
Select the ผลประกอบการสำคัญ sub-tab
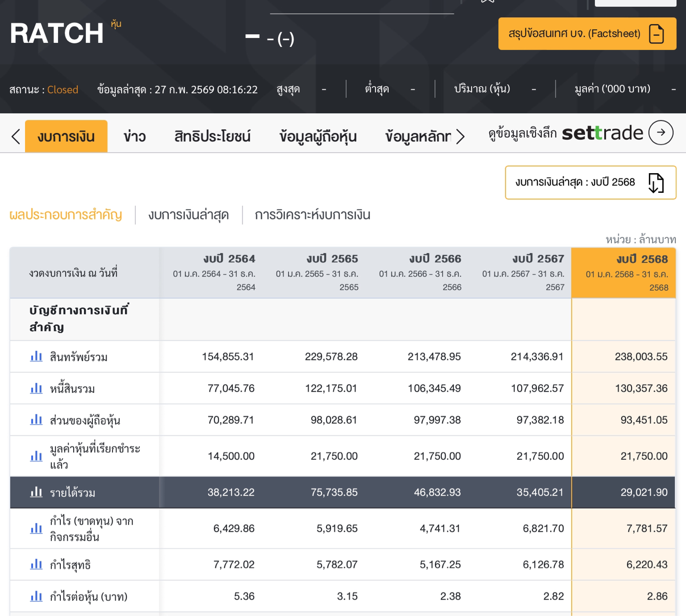point(66,215)
